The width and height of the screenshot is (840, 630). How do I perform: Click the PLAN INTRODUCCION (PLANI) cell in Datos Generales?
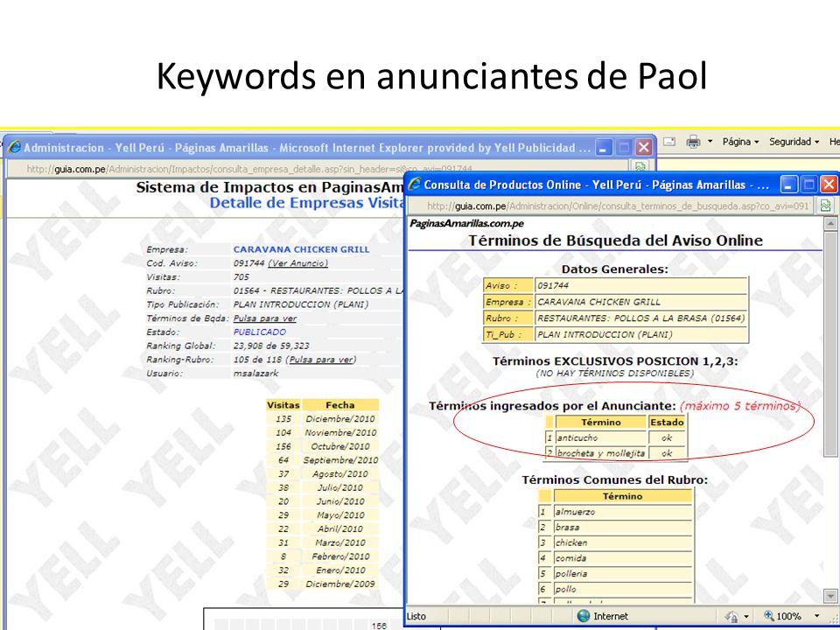coord(640,334)
